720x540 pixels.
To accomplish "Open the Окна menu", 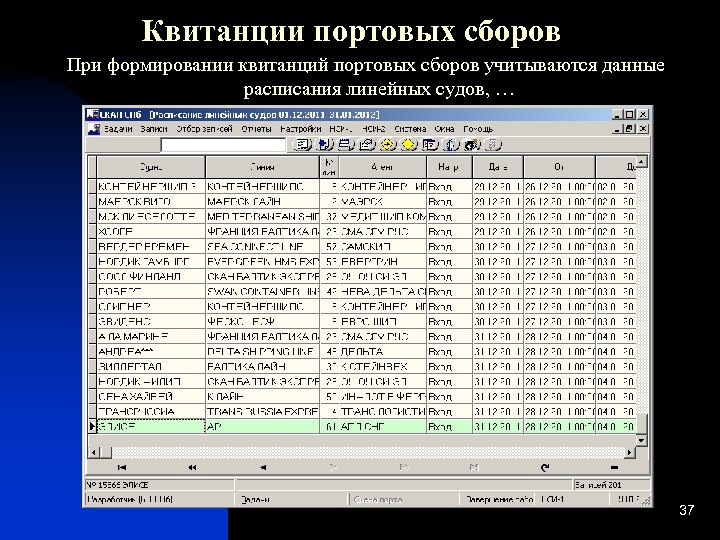I will point(444,129).
